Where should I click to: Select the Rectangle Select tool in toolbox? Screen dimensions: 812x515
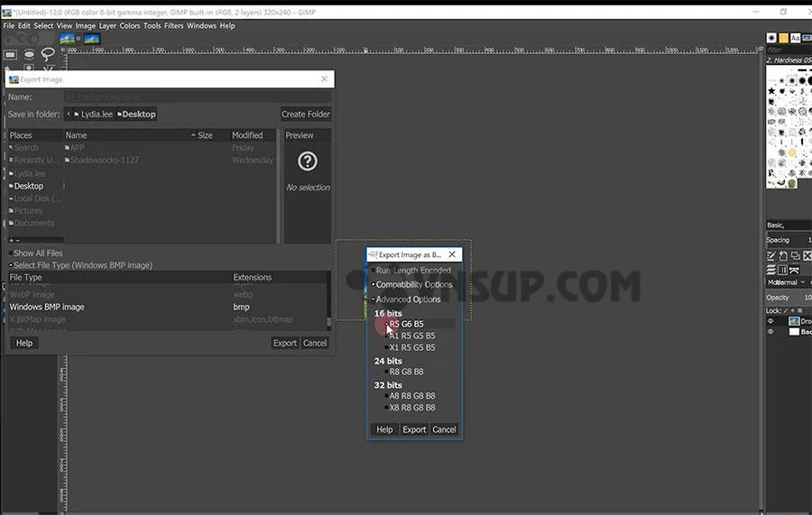tap(11, 53)
